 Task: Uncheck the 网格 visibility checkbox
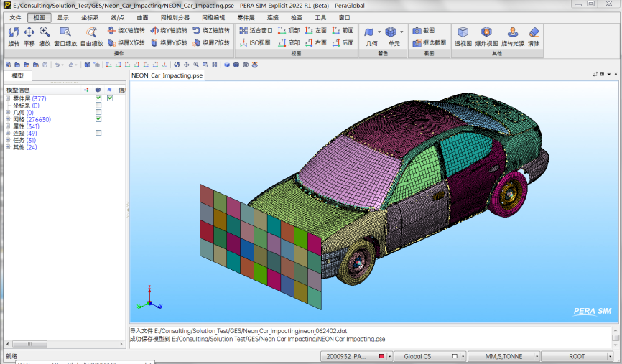[x=98, y=119]
